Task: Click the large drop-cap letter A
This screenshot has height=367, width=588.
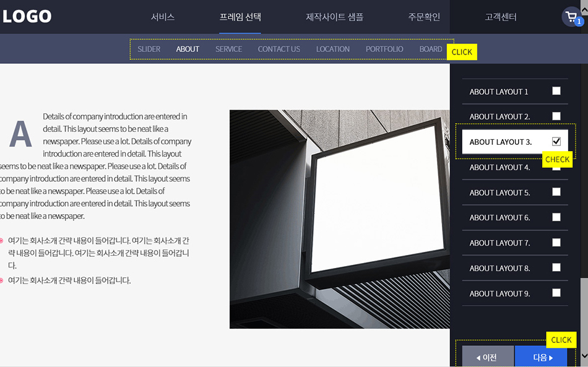Action: [20, 134]
